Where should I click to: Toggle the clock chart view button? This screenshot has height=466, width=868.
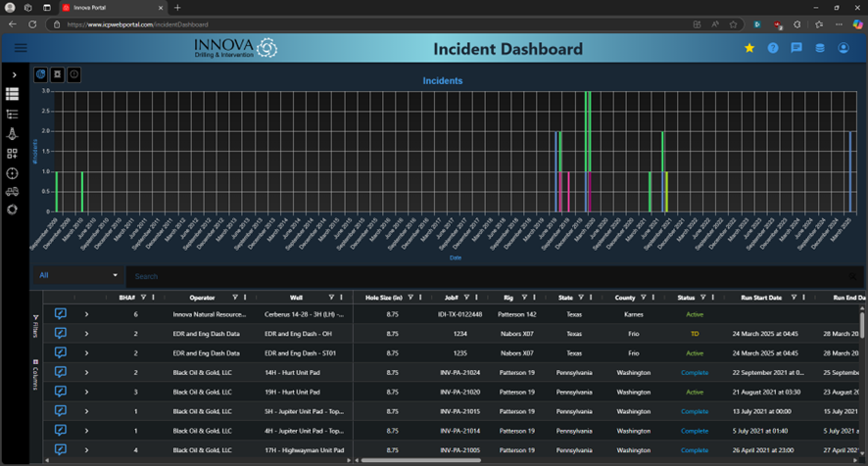73,74
